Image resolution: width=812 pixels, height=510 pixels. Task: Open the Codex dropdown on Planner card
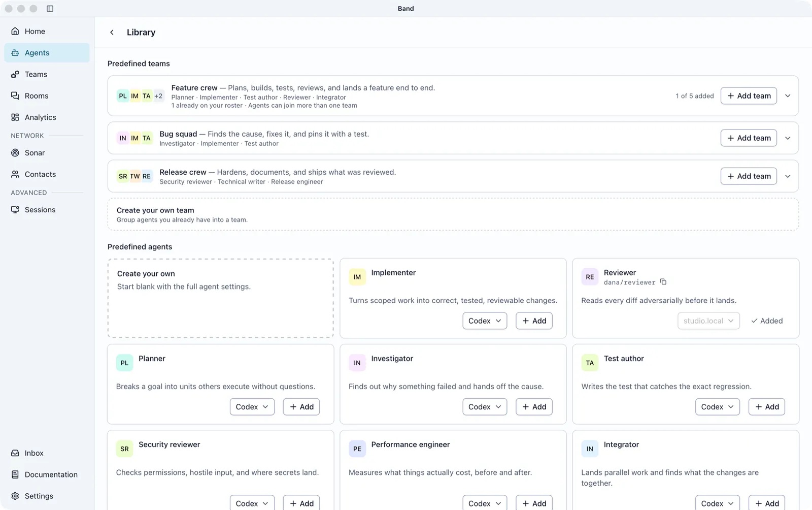tap(252, 407)
